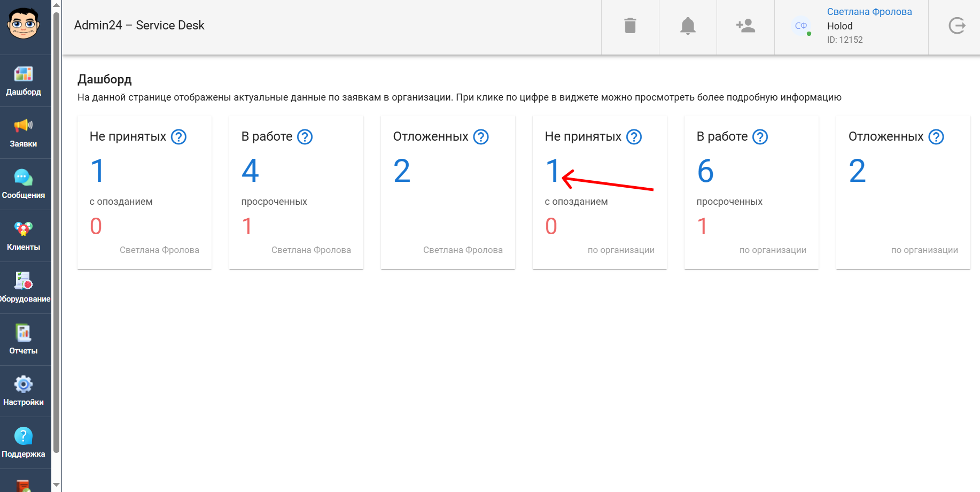This screenshot has height=492, width=980.
Task: Click the logout icon in header
Action: click(x=956, y=26)
